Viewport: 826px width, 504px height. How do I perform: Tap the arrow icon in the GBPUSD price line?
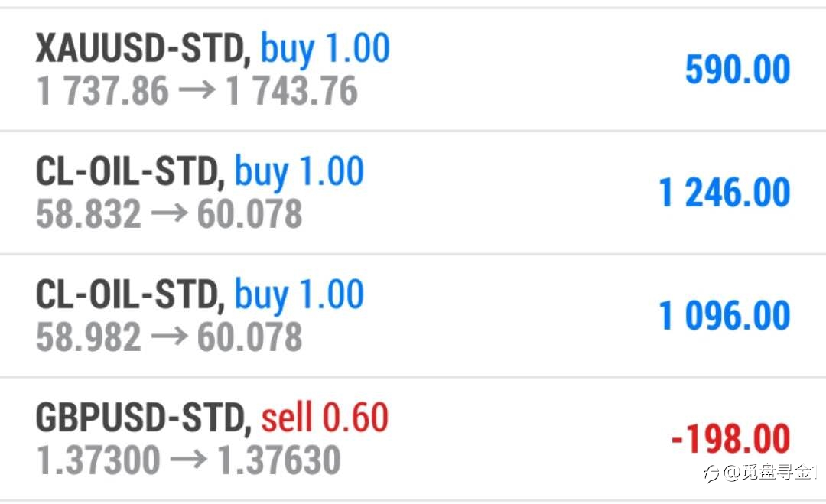pyautogui.click(x=189, y=460)
